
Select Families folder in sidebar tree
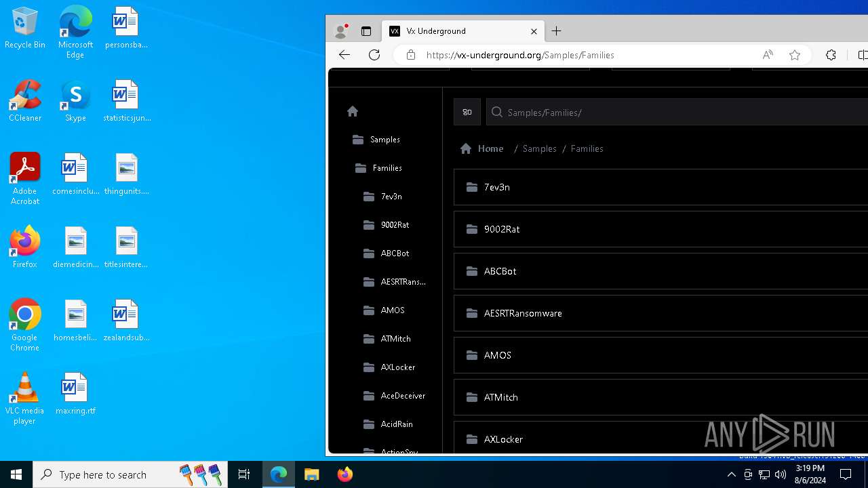pos(378,168)
